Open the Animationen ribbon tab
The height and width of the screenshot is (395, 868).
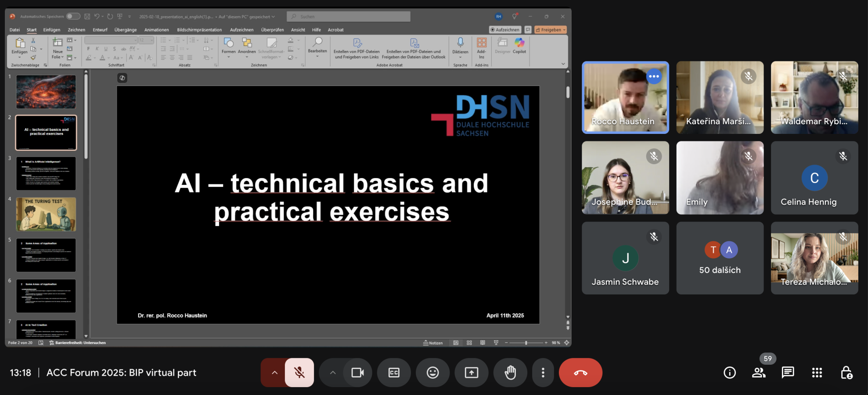coord(156,30)
